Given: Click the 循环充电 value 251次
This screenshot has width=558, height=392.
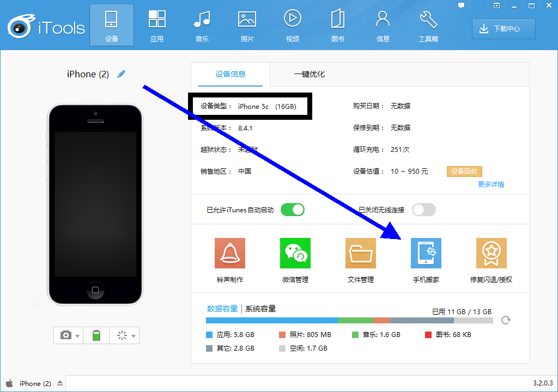Looking at the screenshot, I should pyautogui.click(x=400, y=150).
